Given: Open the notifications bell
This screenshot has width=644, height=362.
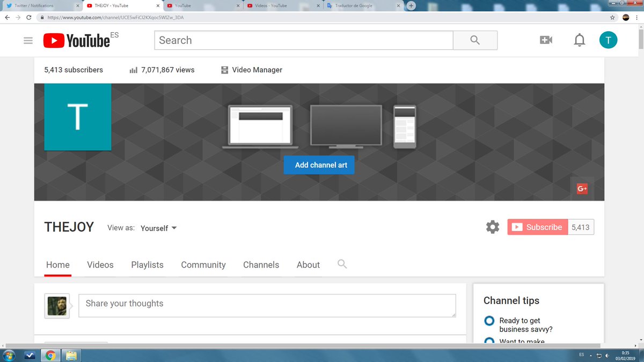Looking at the screenshot, I should (580, 40).
